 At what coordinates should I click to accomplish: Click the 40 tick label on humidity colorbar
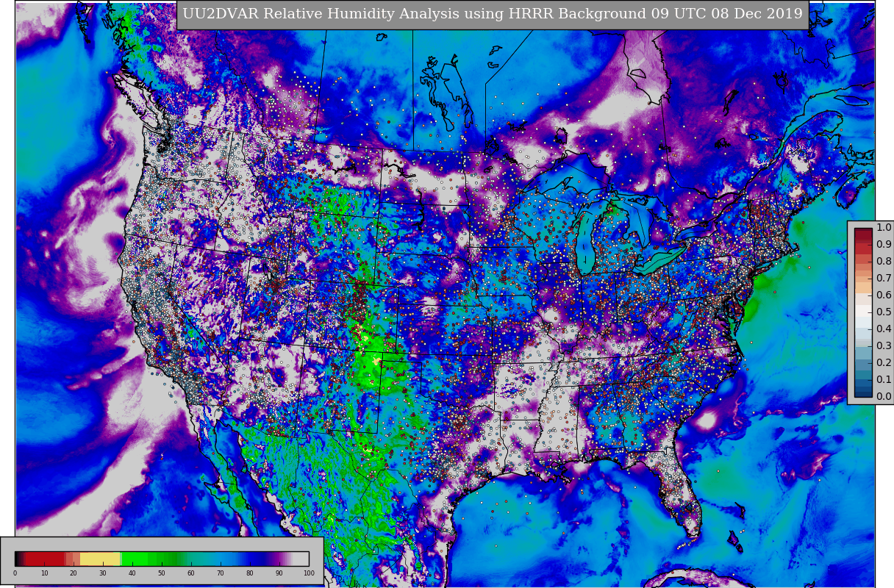pos(132,573)
